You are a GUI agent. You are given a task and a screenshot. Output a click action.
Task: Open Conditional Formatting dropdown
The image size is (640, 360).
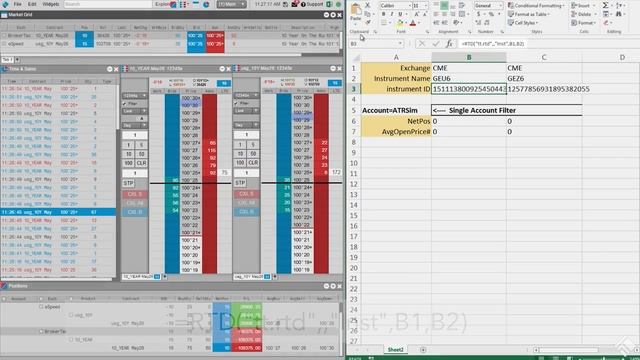[536, 5]
